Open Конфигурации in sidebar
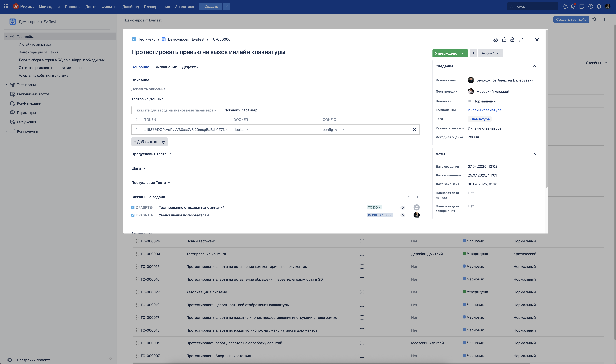Screen dimensions: 616x364 click(x=29, y=103)
